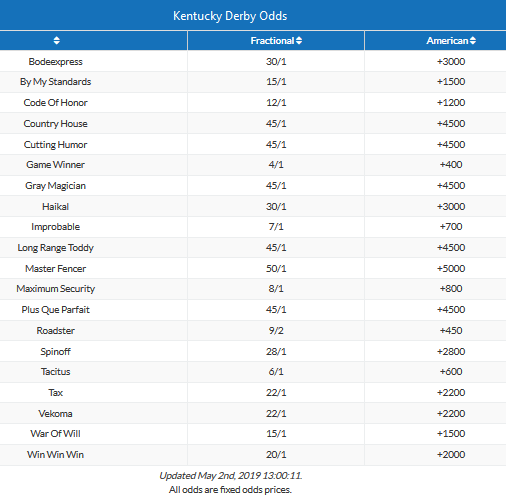The width and height of the screenshot is (506, 495).
Task: Pick the +5000 odds for Master Fencer
Action: [451, 269]
